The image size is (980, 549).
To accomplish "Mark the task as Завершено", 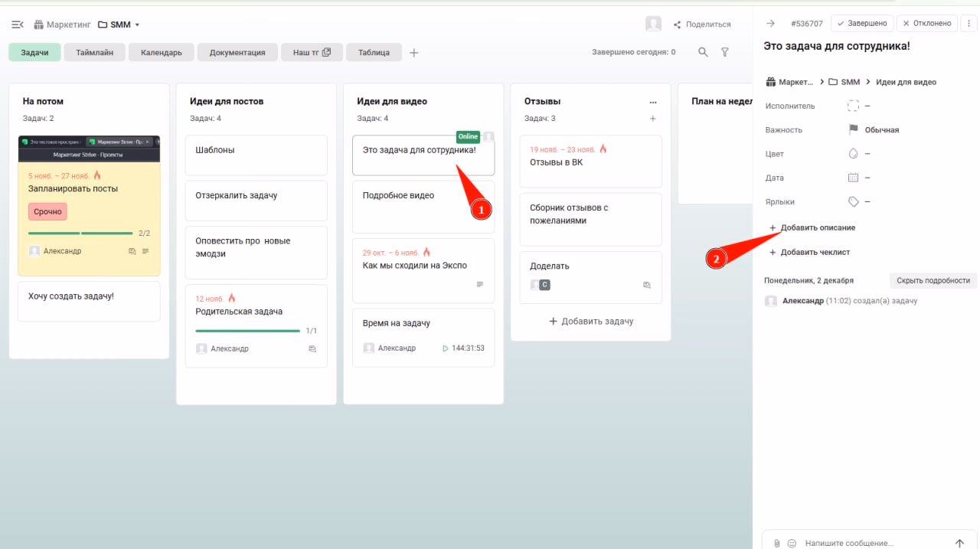I will coord(862,24).
